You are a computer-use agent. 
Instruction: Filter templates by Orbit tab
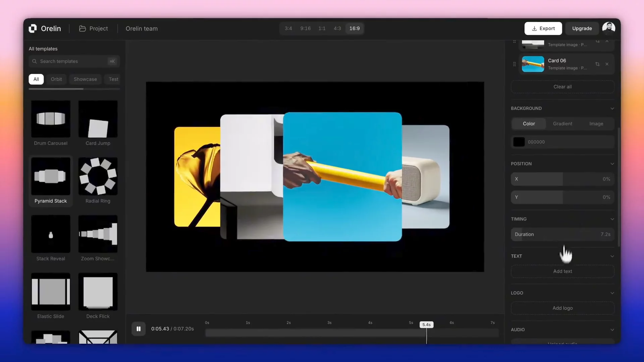click(x=56, y=79)
